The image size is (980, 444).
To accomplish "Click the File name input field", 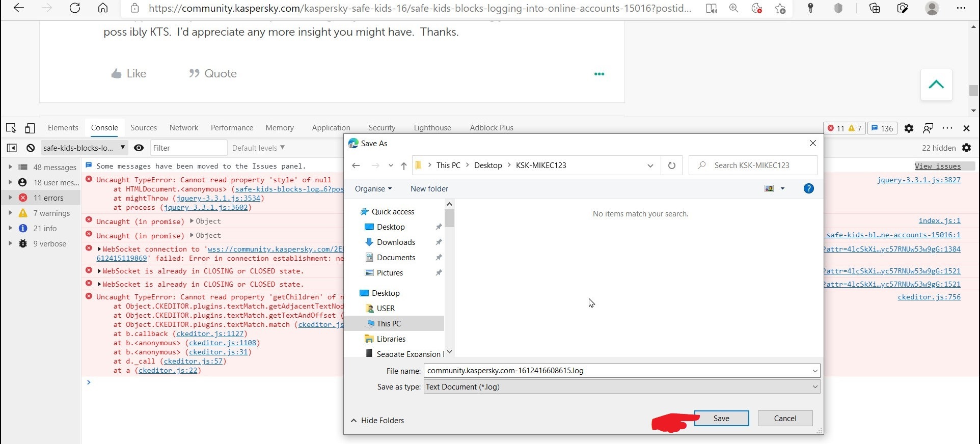I will (616, 371).
